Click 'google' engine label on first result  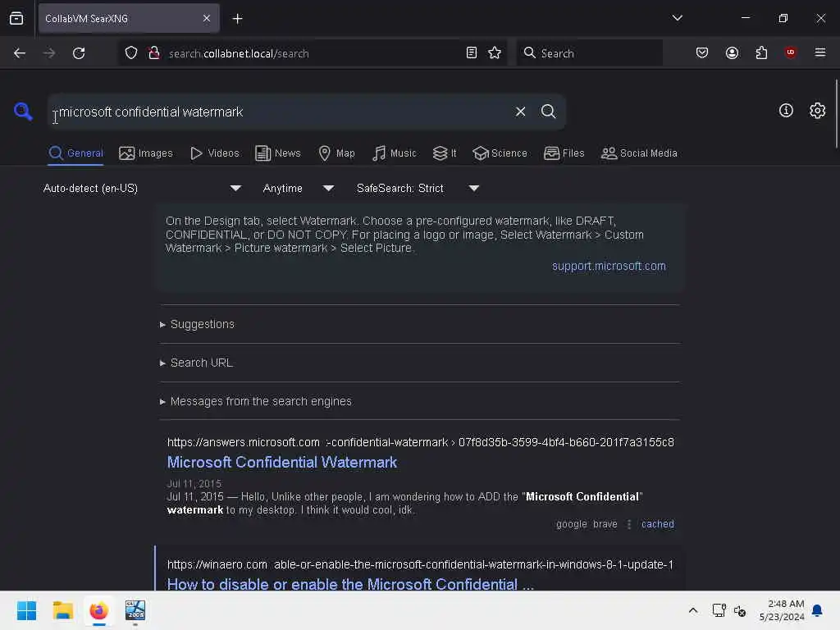(572, 524)
